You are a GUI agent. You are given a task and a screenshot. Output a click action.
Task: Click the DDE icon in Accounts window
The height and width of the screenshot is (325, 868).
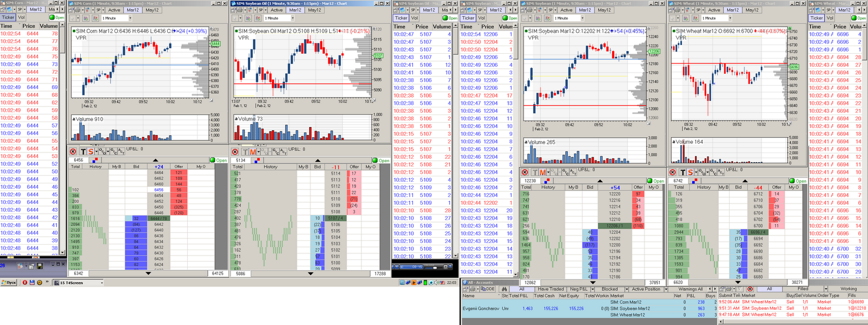(x=487, y=289)
